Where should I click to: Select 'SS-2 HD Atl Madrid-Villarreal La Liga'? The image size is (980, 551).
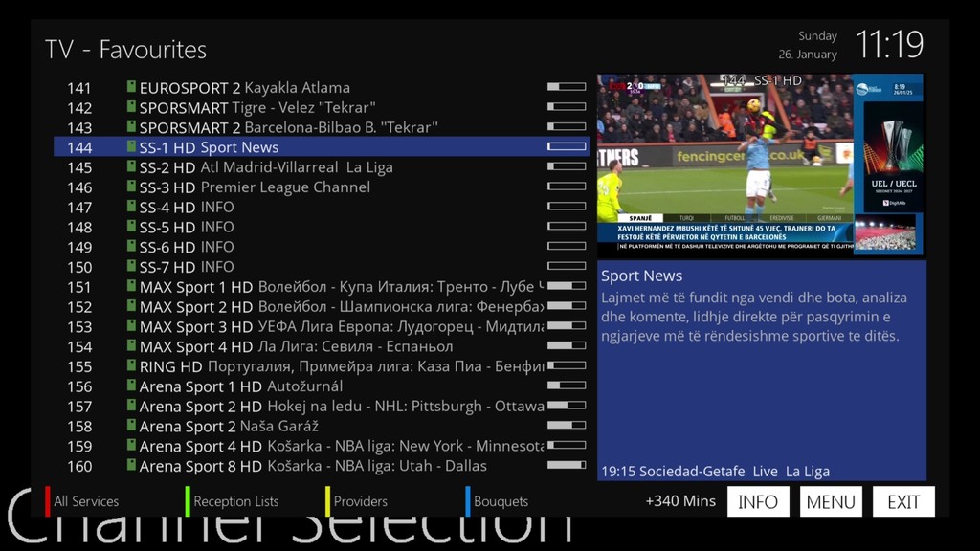point(322,167)
